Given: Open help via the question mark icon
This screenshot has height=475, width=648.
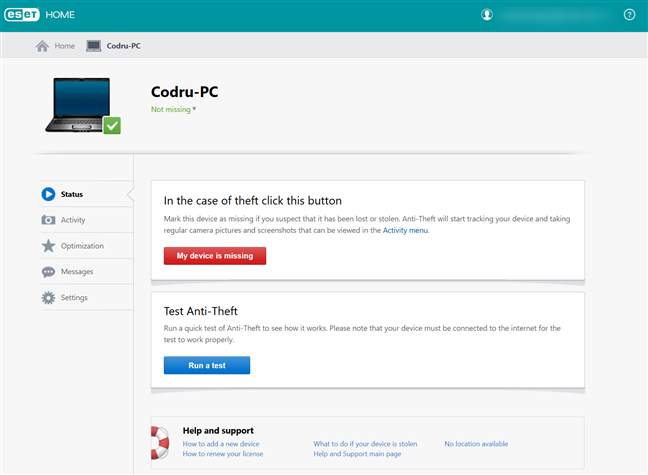Looking at the screenshot, I should tap(629, 15).
